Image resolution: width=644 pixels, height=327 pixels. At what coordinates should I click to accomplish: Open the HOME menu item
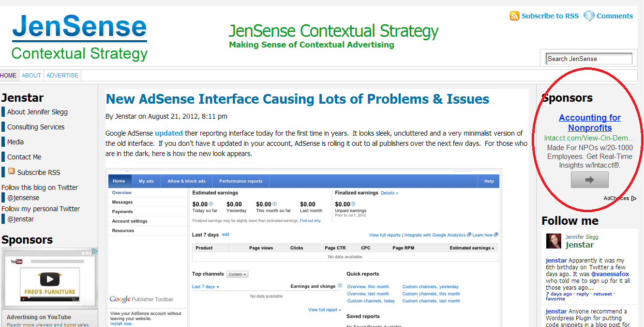8,76
